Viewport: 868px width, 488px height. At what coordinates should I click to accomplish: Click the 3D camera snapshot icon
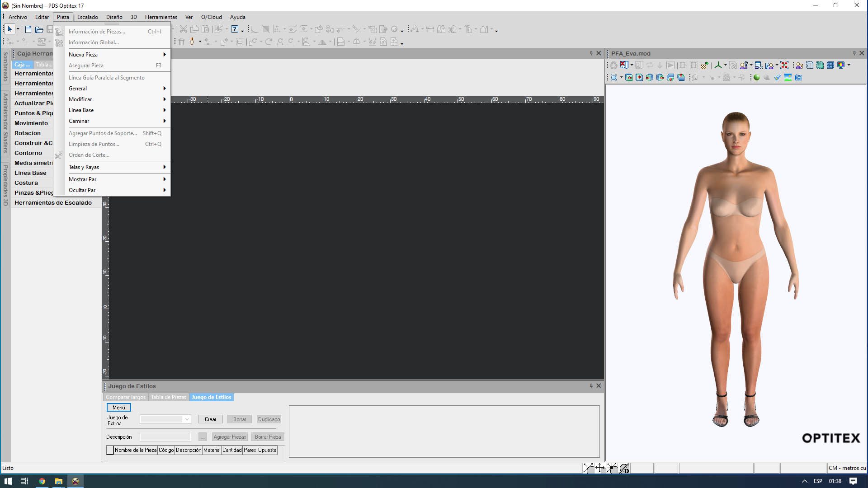pos(798,78)
